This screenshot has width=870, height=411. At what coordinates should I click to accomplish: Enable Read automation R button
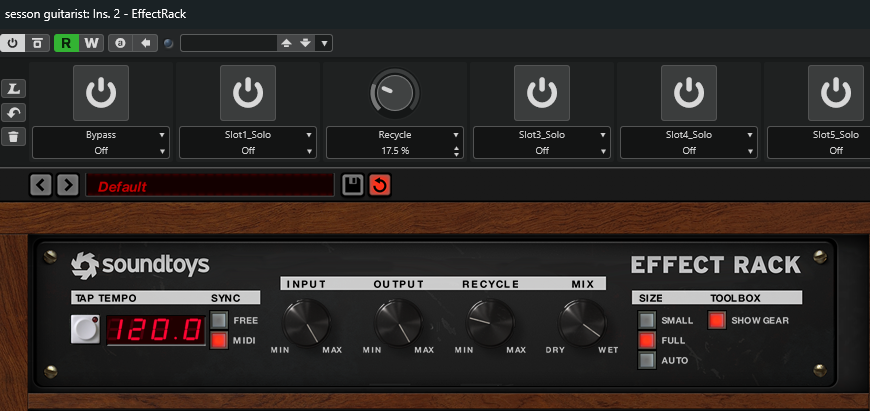pyautogui.click(x=67, y=43)
